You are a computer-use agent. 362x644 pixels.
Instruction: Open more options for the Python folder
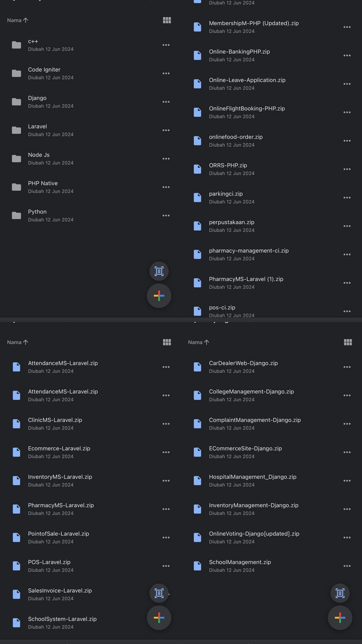[x=166, y=215]
